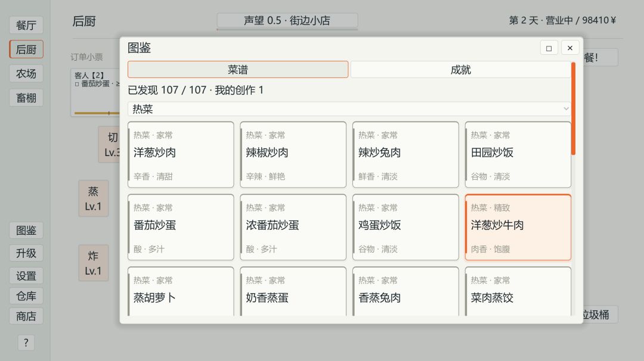Maximize the 图鉴 dialog
This screenshot has height=361, width=644.
tap(549, 48)
